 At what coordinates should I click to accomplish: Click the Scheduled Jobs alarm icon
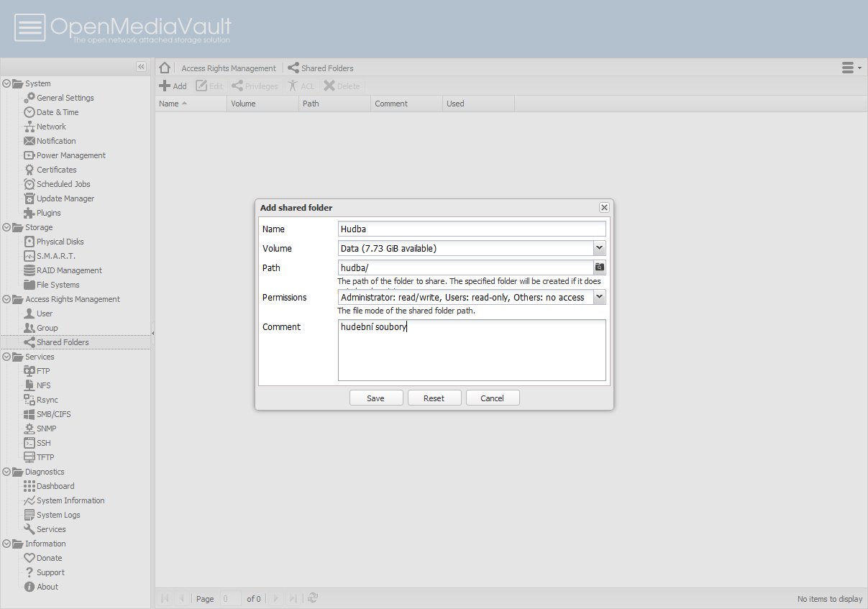point(29,184)
